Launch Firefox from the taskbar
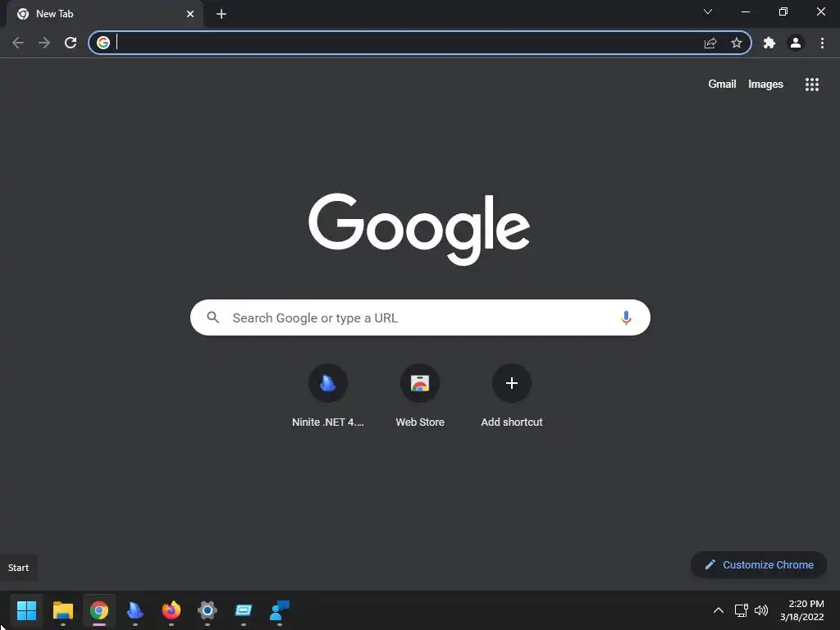This screenshot has height=630, width=840. tap(171, 610)
